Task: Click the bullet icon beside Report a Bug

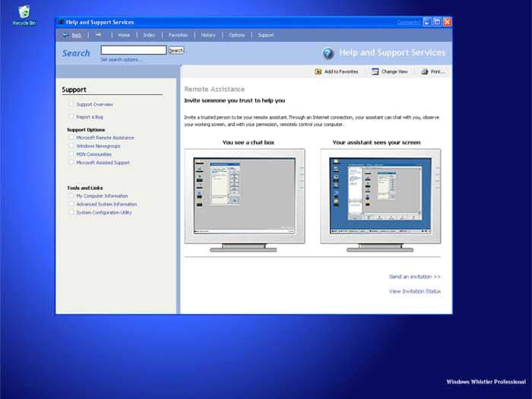Action: click(71, 116)
